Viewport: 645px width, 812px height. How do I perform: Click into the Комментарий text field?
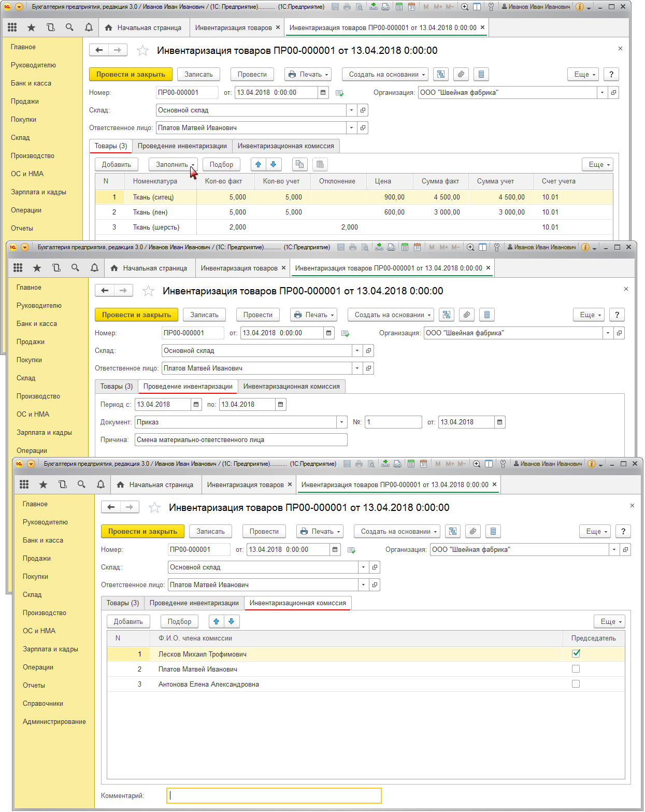pos(274,795)
